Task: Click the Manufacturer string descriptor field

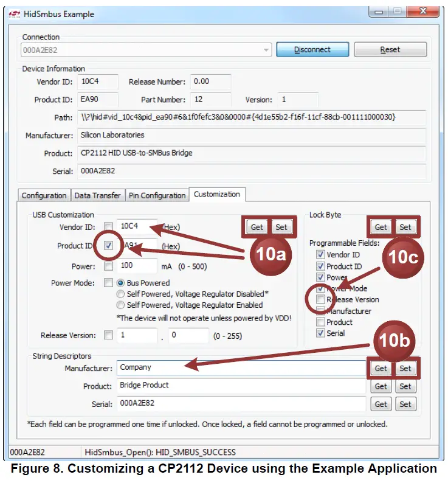Action: [x=241, y=368]
